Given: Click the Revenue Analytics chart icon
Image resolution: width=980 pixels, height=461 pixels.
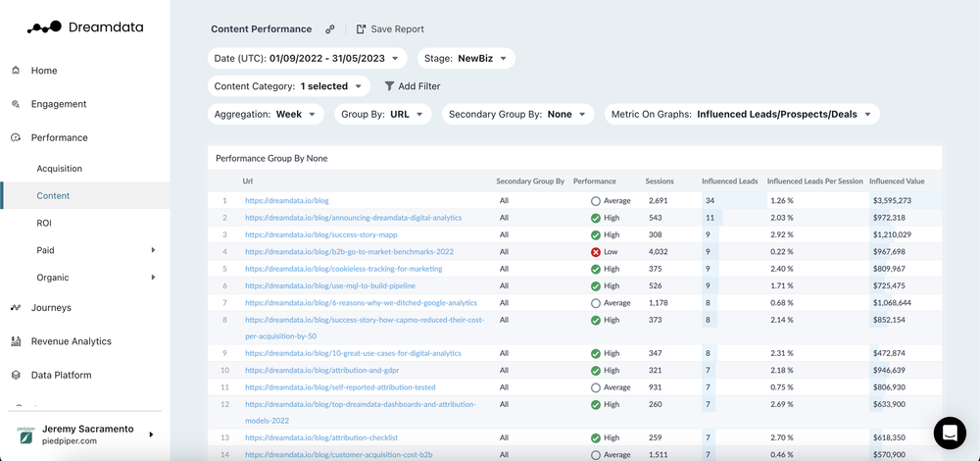Looking at the screenshot, I should pos(17,341).
